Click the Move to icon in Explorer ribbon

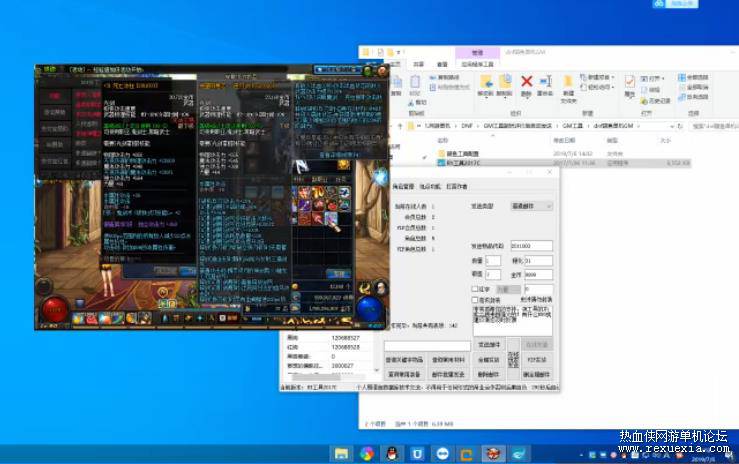[485, 83]
